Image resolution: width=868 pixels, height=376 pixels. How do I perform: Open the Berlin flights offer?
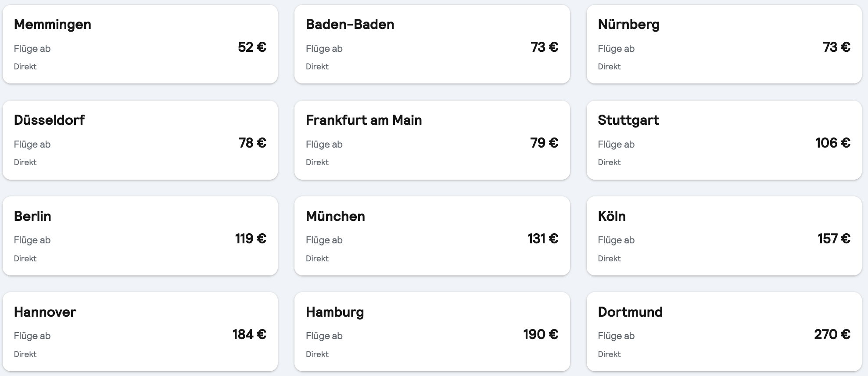point(140,236)
